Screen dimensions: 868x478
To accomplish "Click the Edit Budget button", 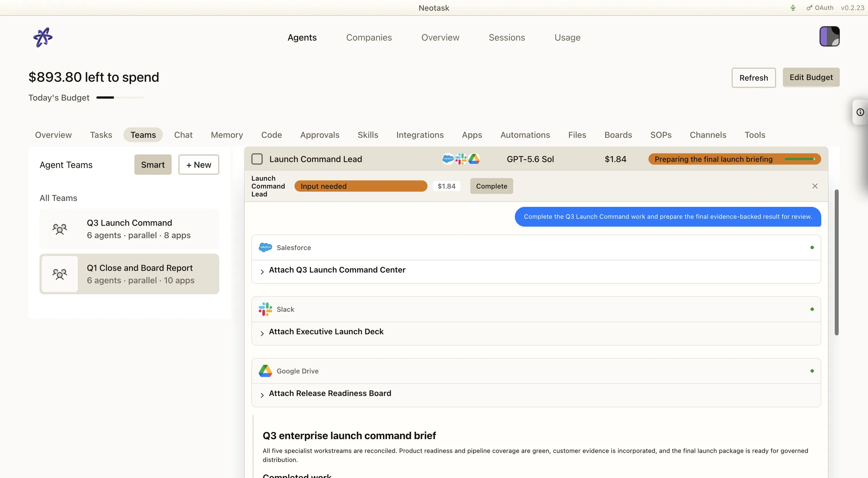I will click(x=811, y=77).
